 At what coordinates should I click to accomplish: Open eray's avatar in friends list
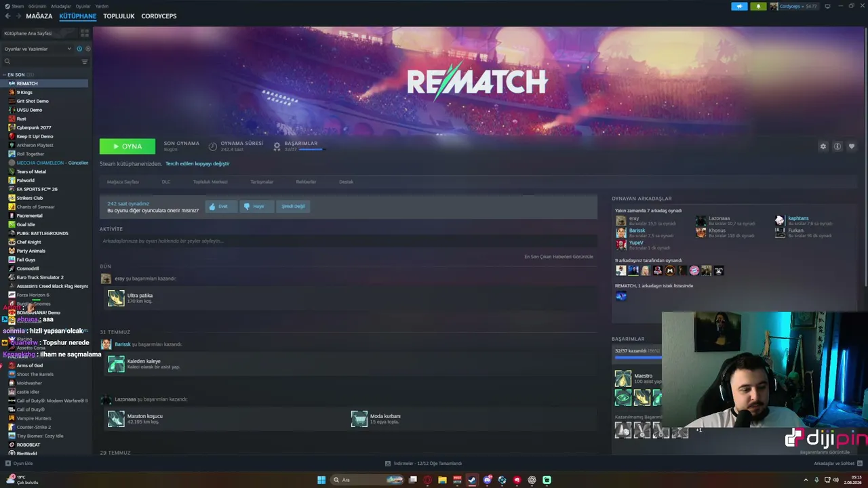(x=620, y=220)
